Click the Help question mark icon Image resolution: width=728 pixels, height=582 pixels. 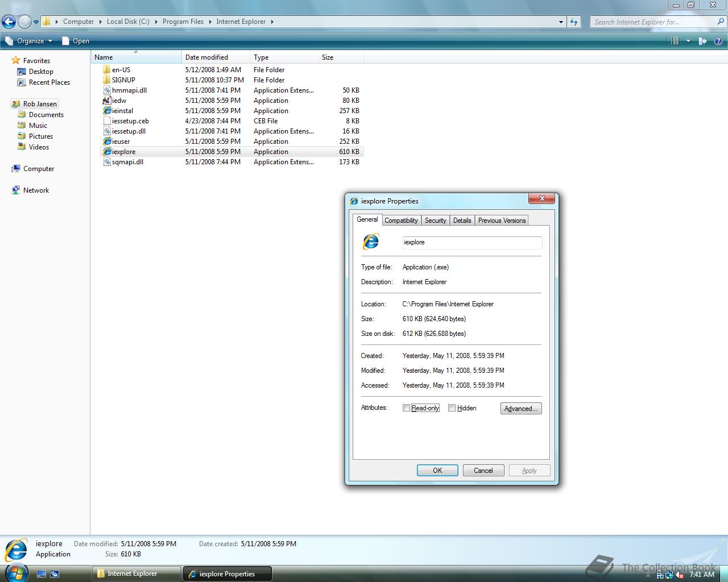coord(719,41)
